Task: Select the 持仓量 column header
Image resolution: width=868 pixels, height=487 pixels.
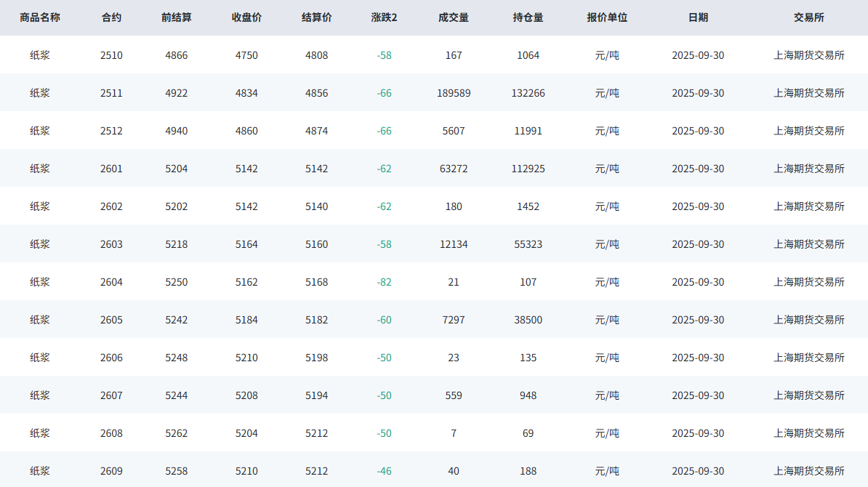Action: click(528, 17)
